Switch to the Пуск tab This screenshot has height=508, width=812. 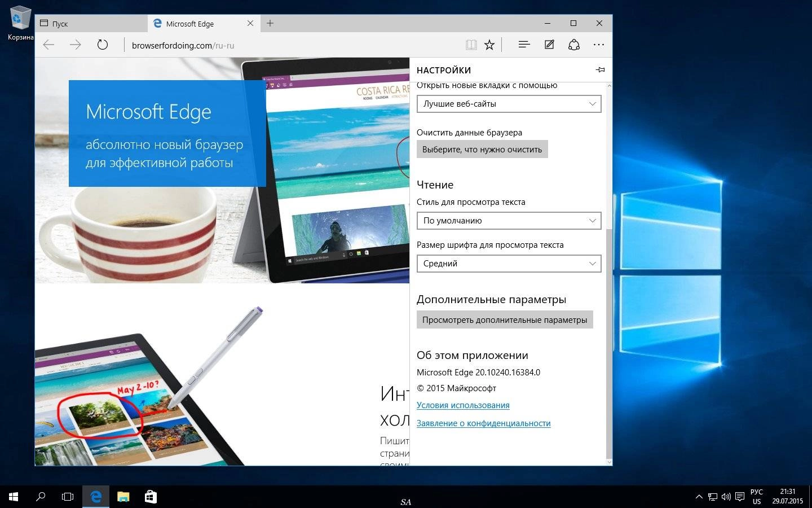coord(91,24)
